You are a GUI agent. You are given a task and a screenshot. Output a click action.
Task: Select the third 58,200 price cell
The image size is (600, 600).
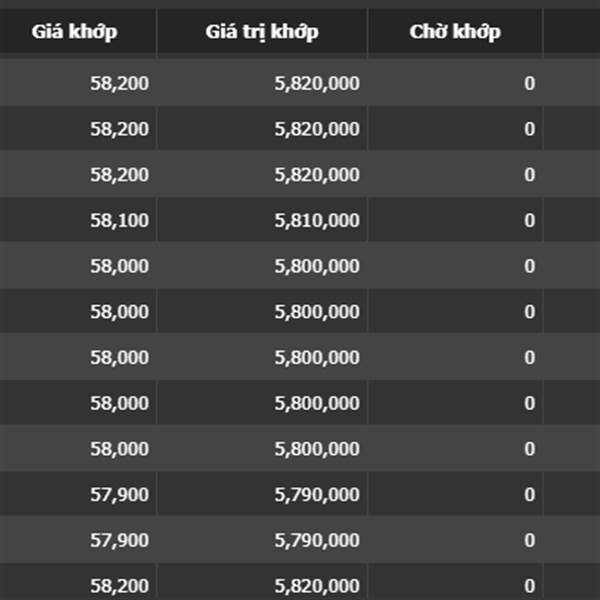(78, 174)
